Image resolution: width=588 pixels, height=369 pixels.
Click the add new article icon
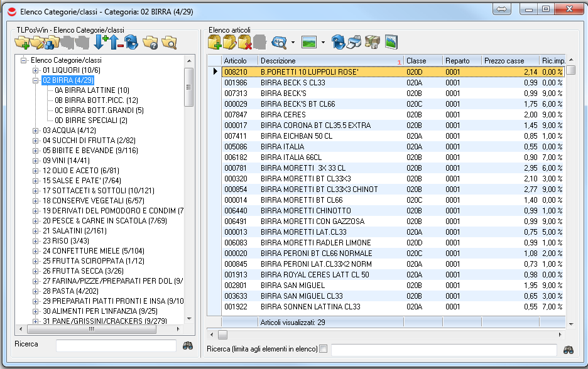click(x=215, y=43)
